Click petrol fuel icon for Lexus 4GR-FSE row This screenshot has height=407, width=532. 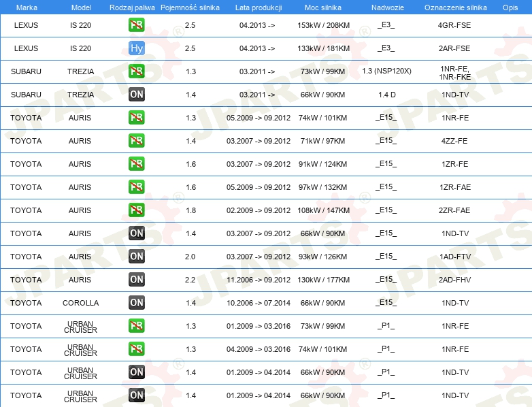136,25
